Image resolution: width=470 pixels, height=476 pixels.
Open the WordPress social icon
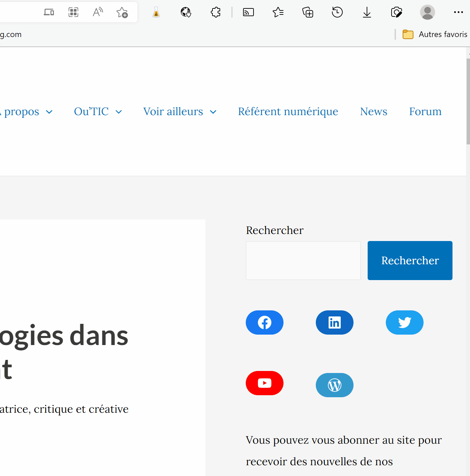pyautogui.click(x=335, y=385)
